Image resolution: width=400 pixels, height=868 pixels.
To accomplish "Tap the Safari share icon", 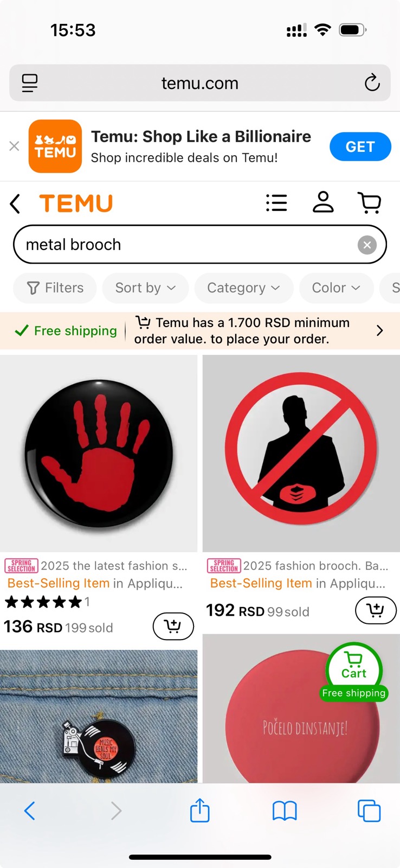I will pos(200,810).
